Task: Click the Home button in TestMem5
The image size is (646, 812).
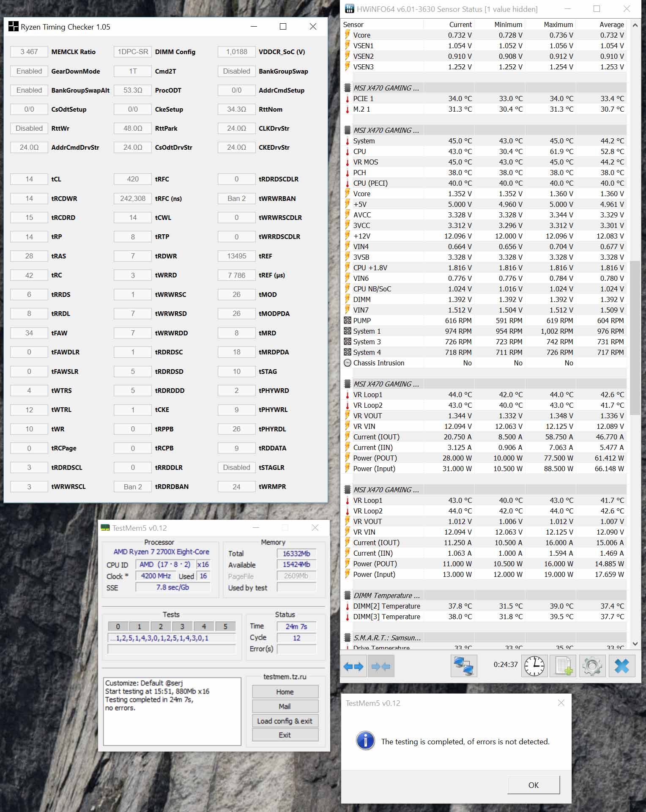Action: [285, 692]
